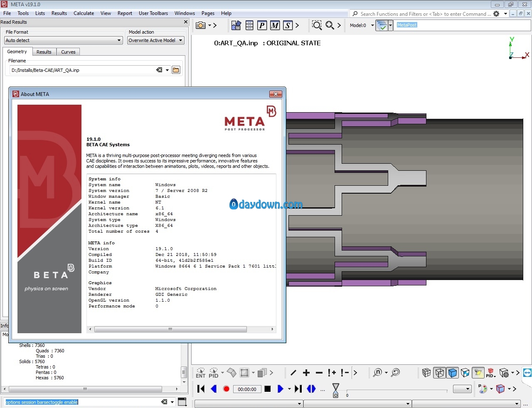Open the Model:0 dropdown arrow
This screenshot has width=532, height=408.
[x=372, y=25]
